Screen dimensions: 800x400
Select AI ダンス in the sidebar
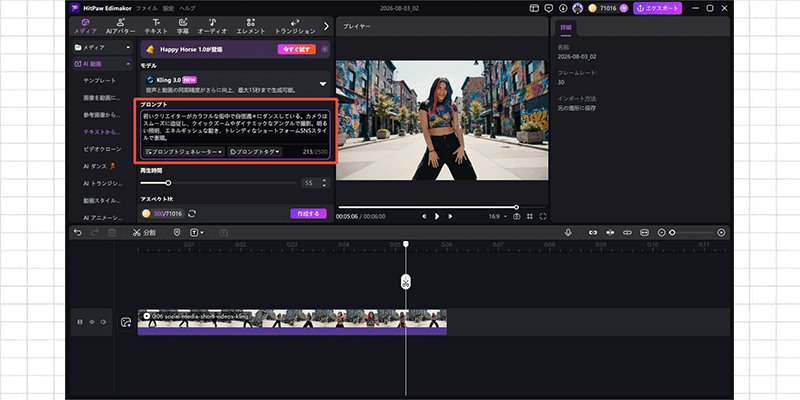(x=99, y=166)
